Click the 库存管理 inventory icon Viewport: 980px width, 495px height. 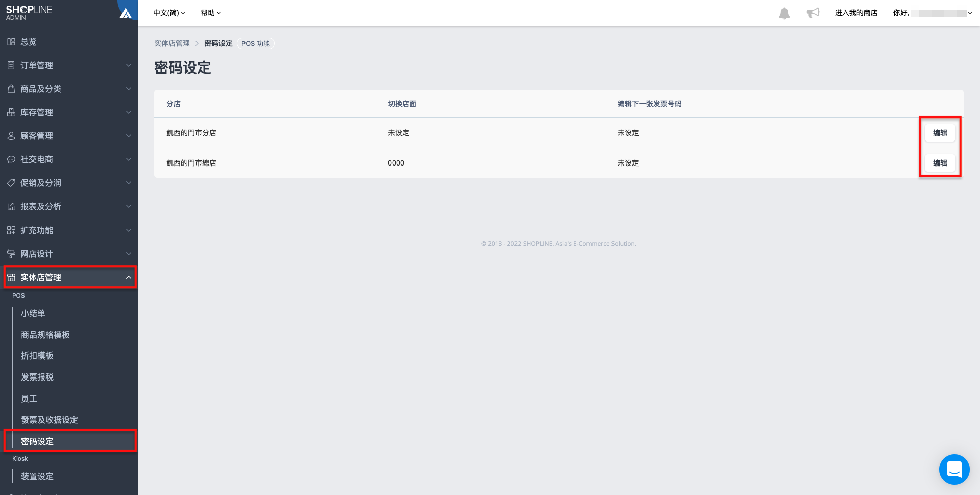click(x=11, y=112)
